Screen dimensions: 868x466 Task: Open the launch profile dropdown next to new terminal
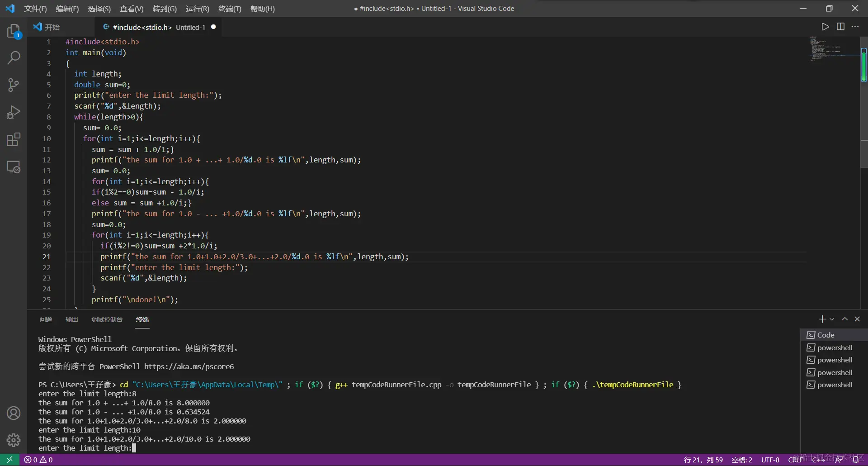832,319
